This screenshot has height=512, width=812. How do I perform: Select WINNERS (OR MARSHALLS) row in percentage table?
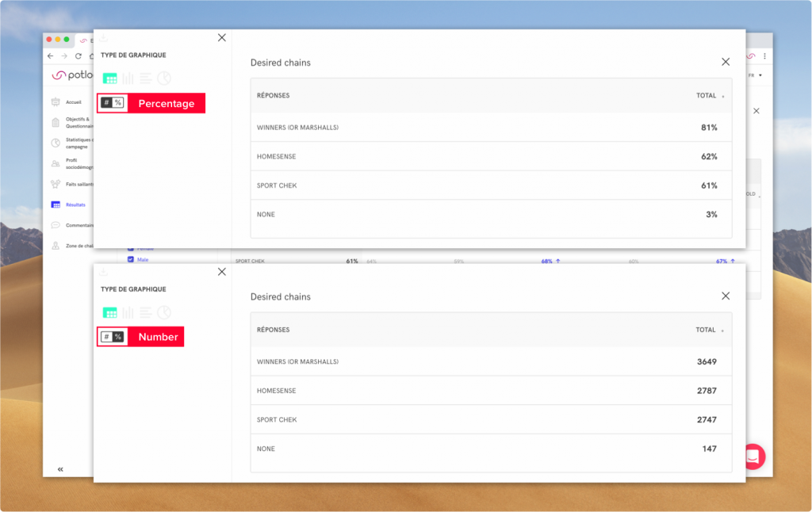(x=491, y=128)
